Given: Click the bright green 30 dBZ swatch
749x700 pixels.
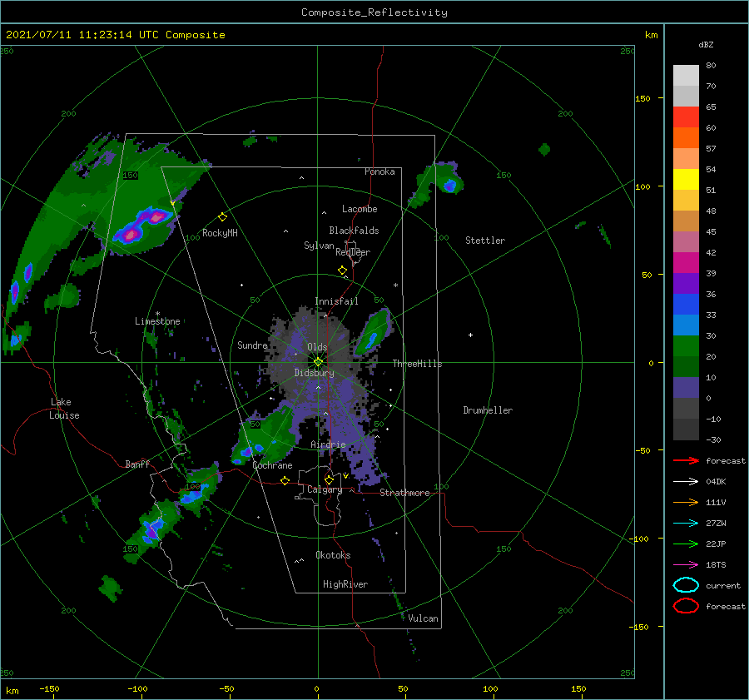Looking at the screenshot, I should coord(686,345).
